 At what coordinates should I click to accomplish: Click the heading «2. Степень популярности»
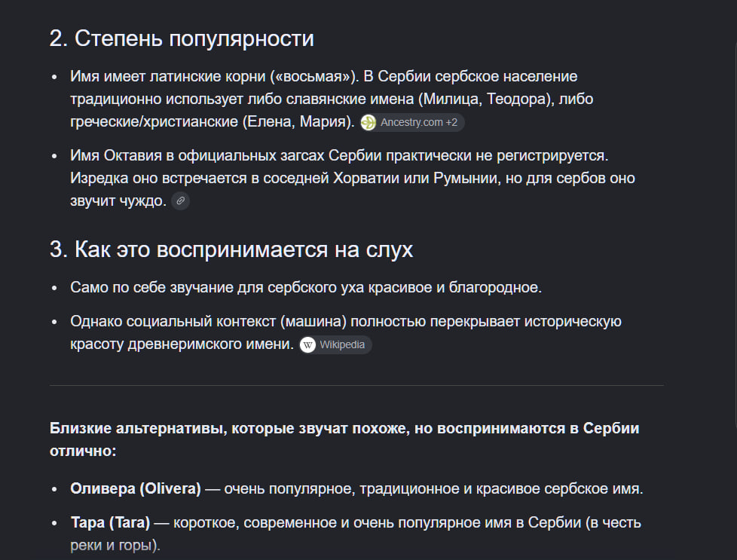[182, 38]
